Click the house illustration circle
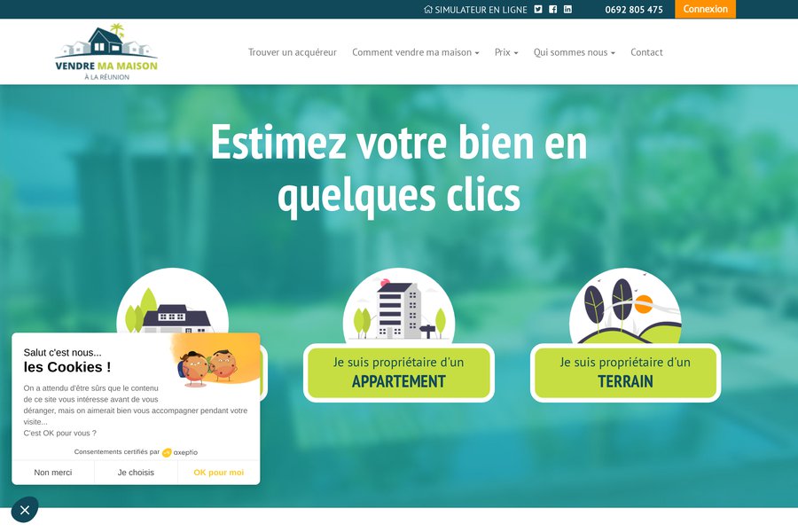 coord(173,301)
